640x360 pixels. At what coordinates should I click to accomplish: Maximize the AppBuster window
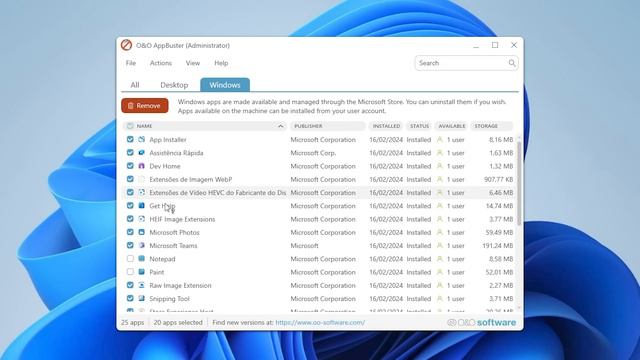(x=495, y=45)
